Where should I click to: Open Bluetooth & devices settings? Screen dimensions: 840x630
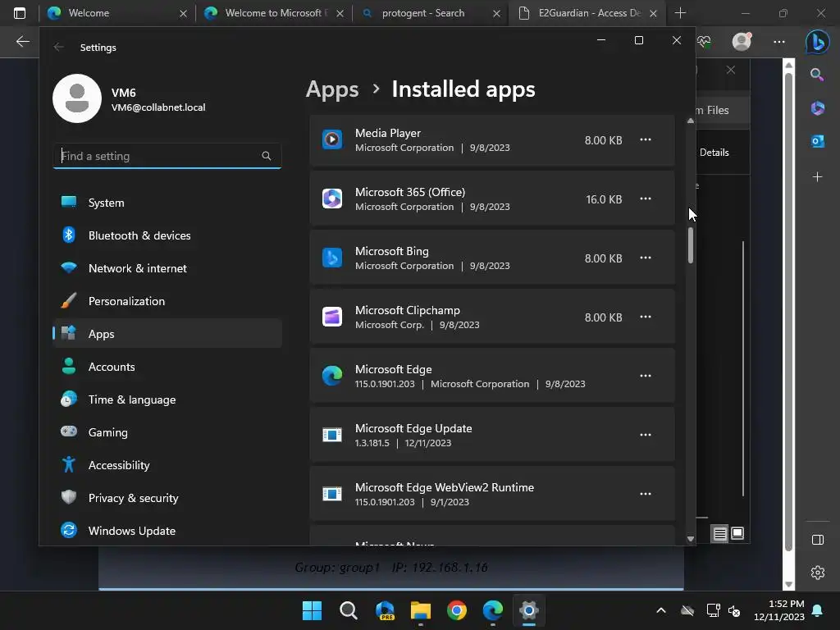(x=167, y=235)
